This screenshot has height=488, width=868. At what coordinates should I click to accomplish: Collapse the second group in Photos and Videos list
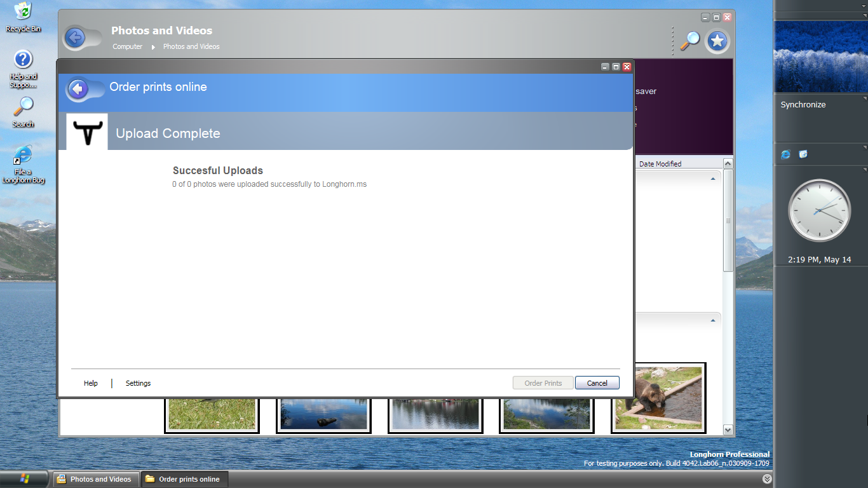tap(712, 321)
